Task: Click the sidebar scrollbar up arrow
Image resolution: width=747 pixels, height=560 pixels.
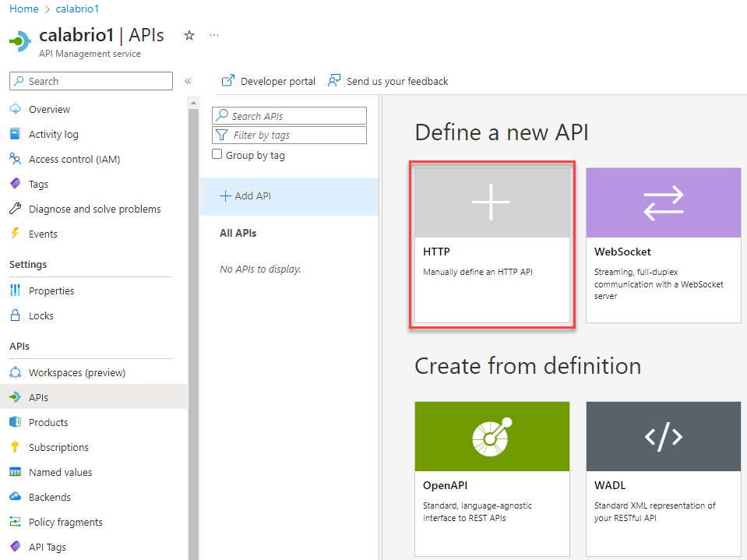Action: tap(193, 102)
